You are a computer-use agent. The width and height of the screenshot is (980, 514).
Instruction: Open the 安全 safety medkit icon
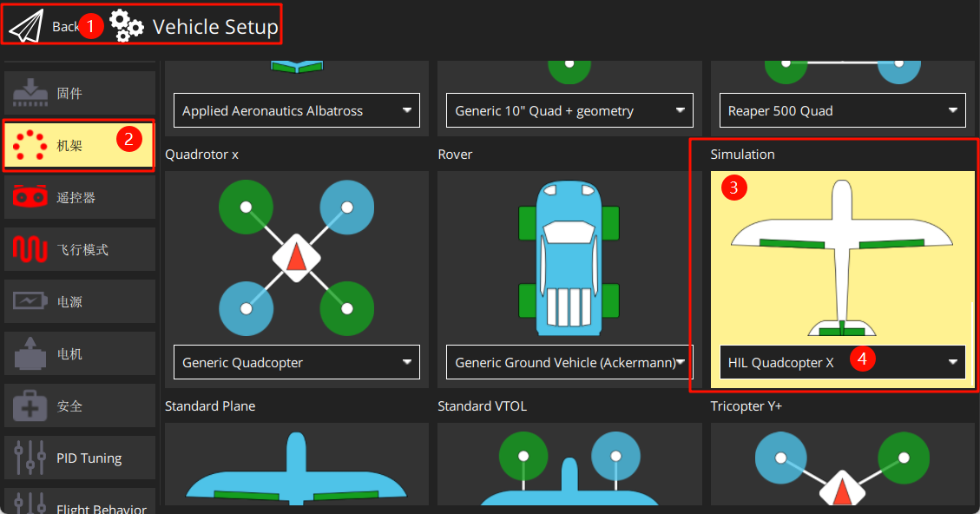(x=30, y=406)
